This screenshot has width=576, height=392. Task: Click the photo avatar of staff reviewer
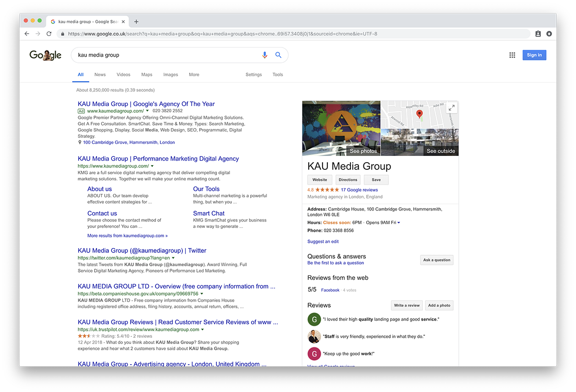coord(314,336)
